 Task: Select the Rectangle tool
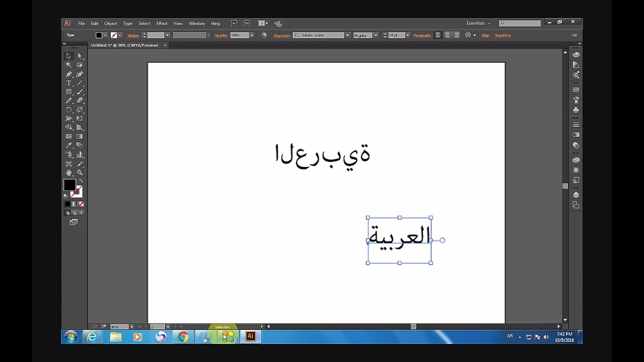click(69, 92)
